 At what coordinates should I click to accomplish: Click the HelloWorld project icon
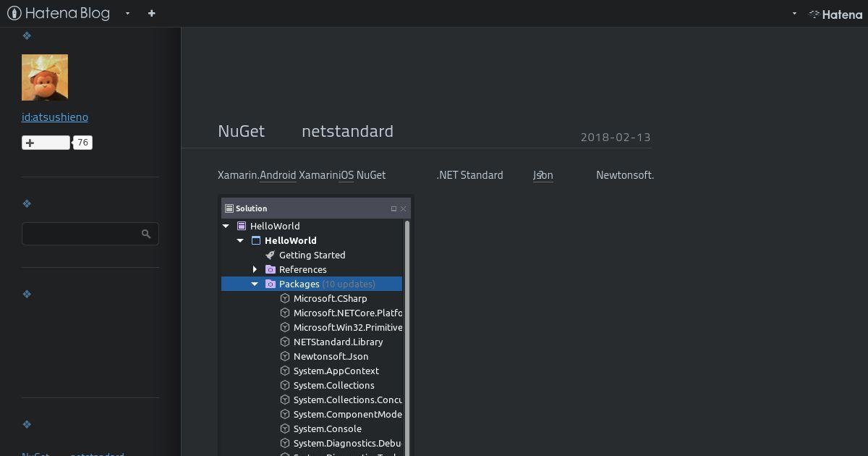point(256,240)
